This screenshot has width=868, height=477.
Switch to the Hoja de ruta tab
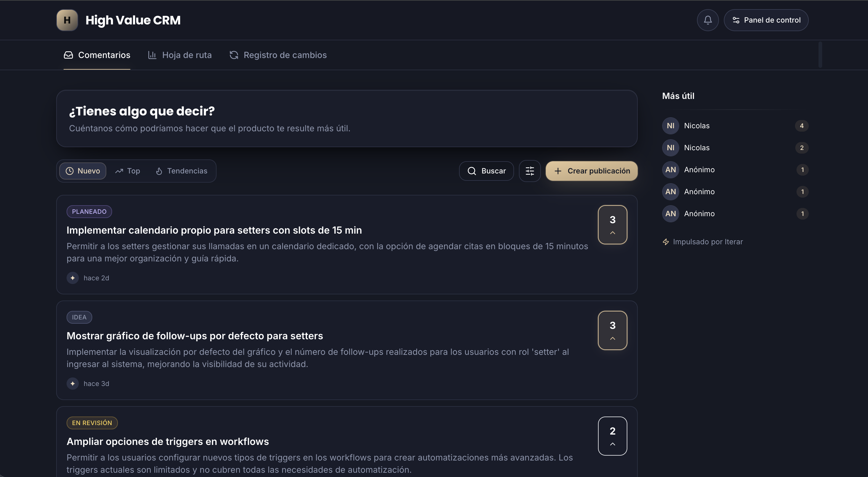[x=180, y=55]
